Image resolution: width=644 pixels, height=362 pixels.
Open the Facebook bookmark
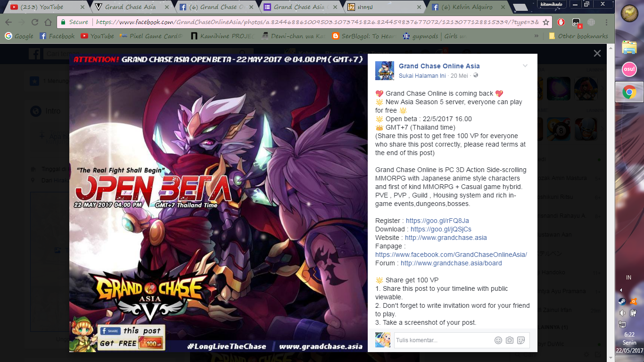pos(57,36)
